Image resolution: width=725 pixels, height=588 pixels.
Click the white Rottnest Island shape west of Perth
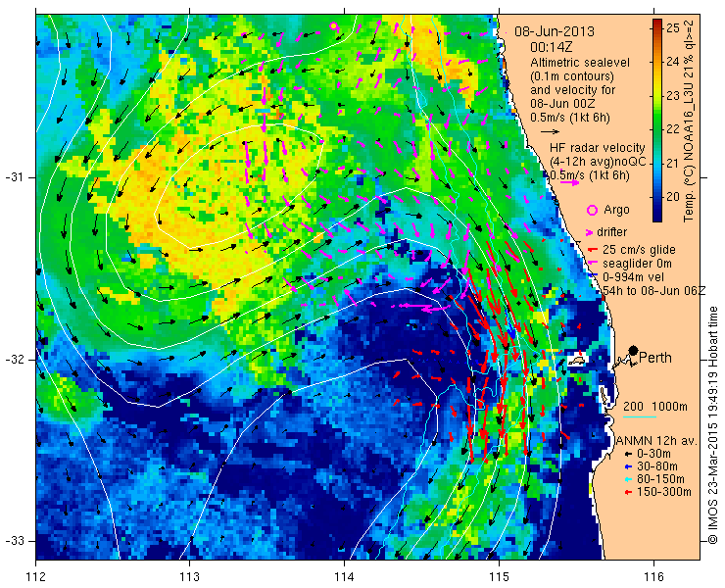point(577,361)
